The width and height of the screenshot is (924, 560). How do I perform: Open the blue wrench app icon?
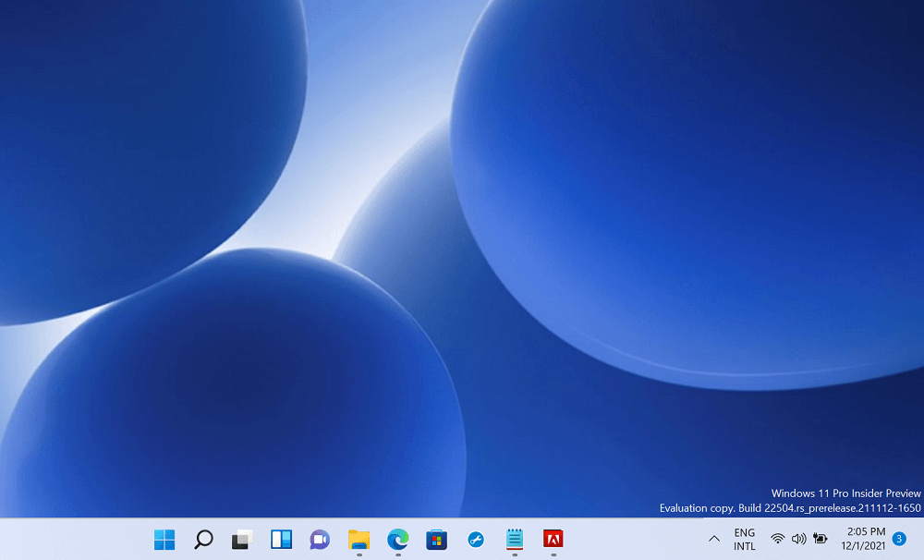[476, 540]
